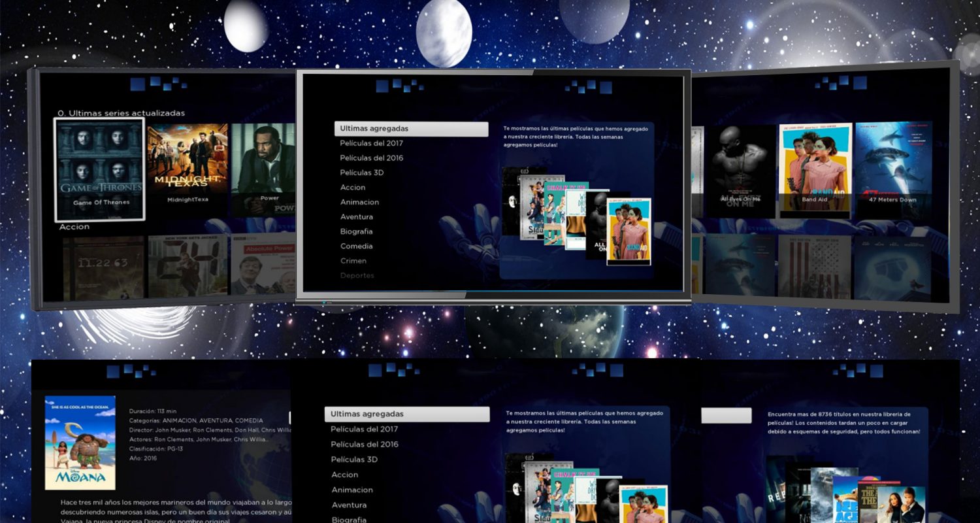Choose the Power series poster
The image size is (980, 523).
tap(264, 168)
